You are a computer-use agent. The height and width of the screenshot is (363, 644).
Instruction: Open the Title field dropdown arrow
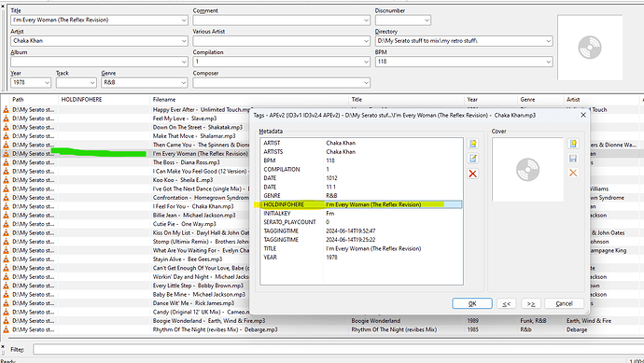(184, 21)
